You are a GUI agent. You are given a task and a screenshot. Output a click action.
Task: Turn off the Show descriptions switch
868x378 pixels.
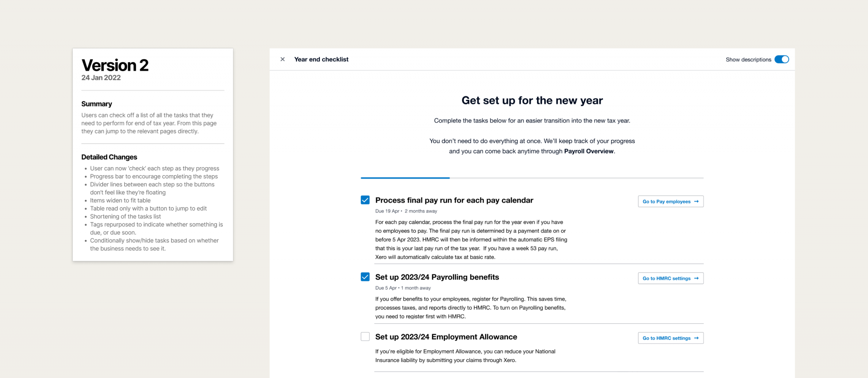pos(782,59)
